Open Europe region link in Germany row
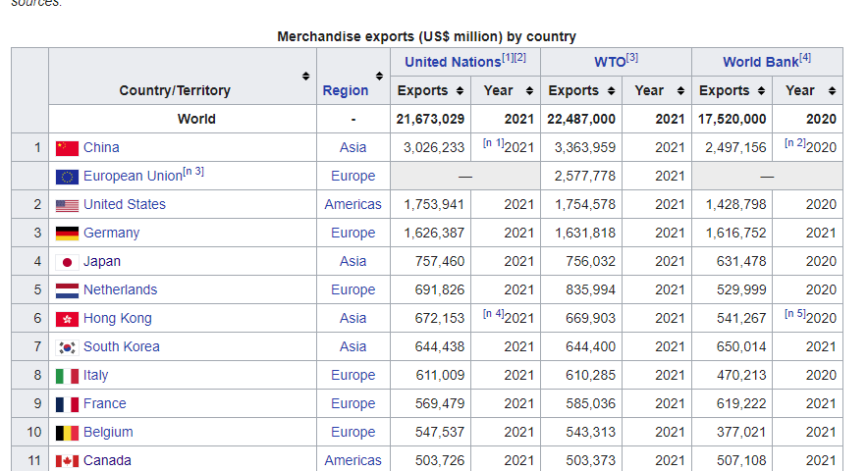Image resolution: width=868 pixels, height=471 pixels. 353,233
